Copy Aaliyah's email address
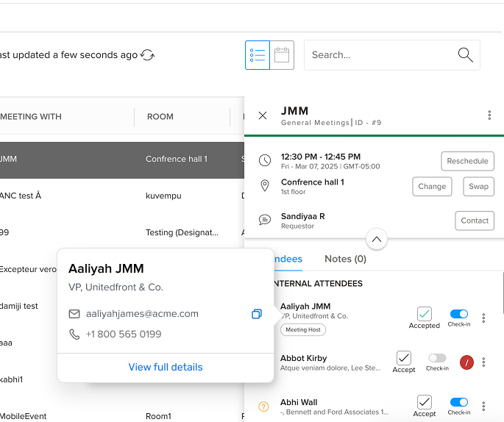504x422 pixels. coord(256,314)
